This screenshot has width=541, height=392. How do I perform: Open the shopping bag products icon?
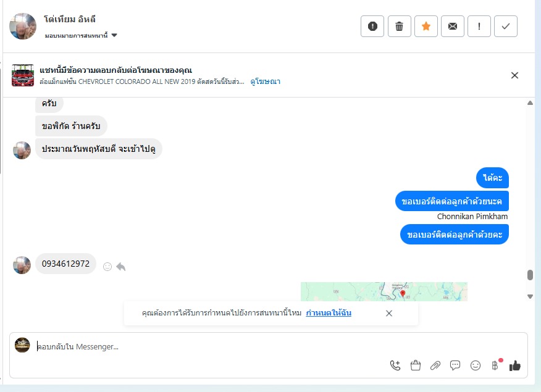click(x=416, y=365)
